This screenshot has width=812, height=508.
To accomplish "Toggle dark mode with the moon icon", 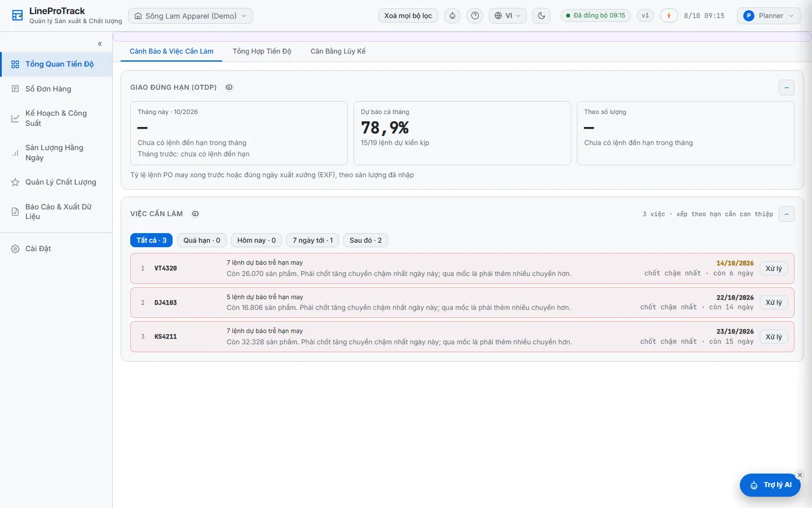I will [x=541, y=16].
